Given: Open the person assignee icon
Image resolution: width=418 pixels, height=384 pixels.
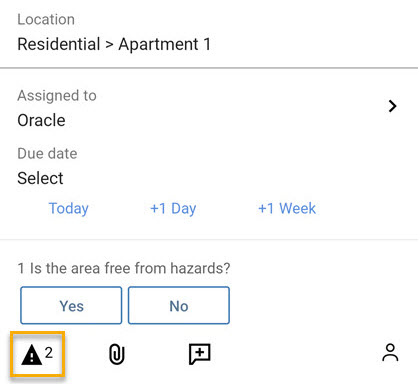Looking at the screenshot, I should [x=390, y=353].
